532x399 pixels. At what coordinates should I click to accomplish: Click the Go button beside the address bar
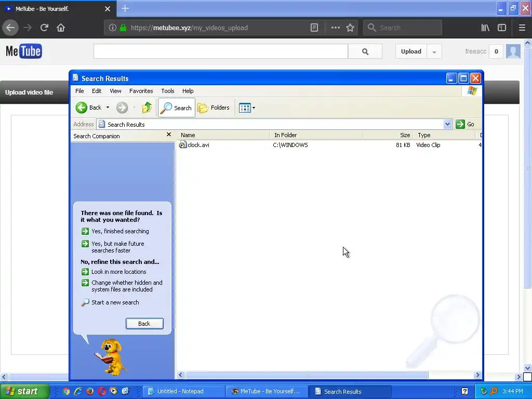465,124
